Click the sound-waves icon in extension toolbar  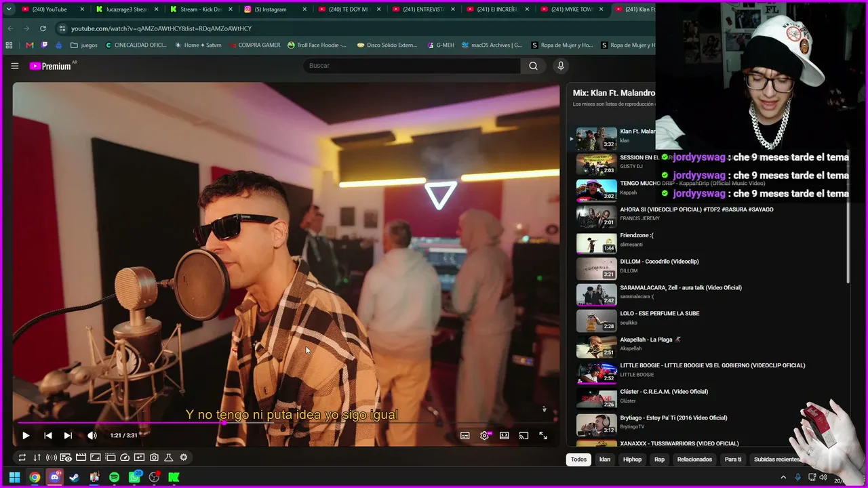pos(52,457)
